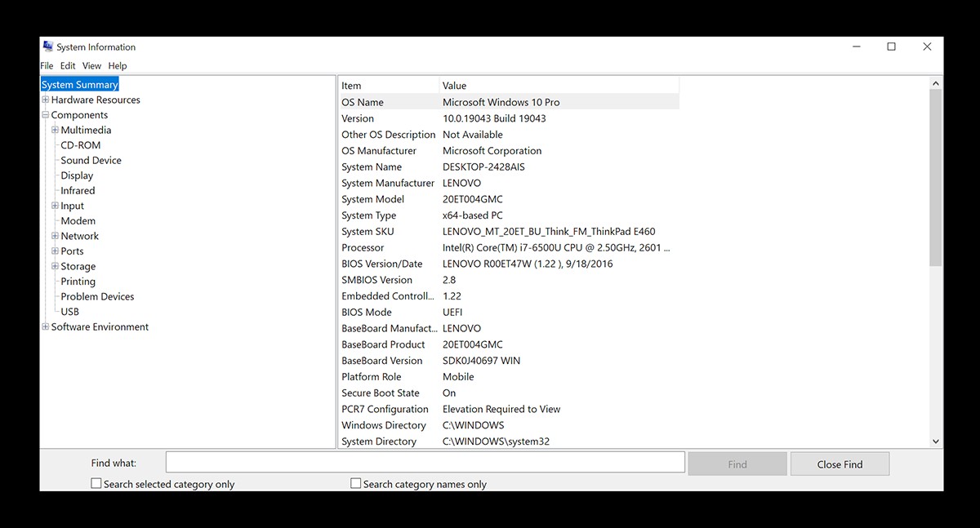
Task: Click the Elevation Required to View value
Action: pos(501,410)
